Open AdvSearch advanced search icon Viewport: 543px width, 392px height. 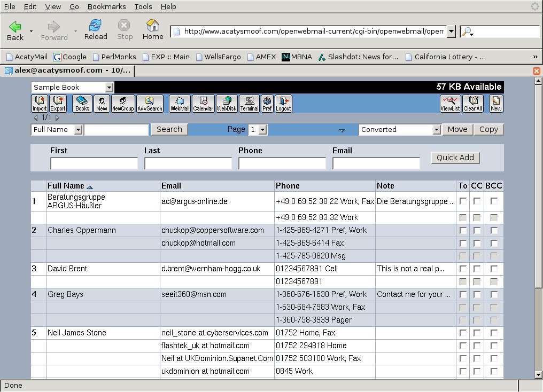150,104
